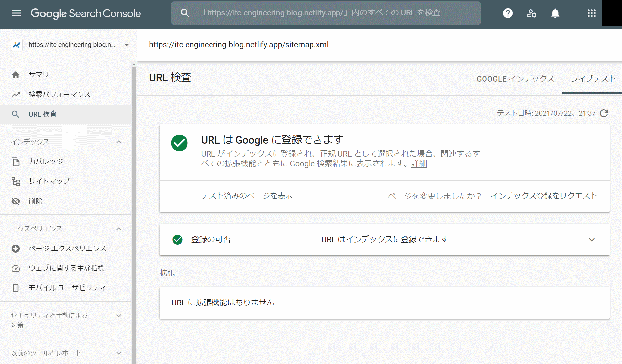This screenshot has width=622, height=364.
Task: Open the hamburger main menu
Action: tap(17, 13)
